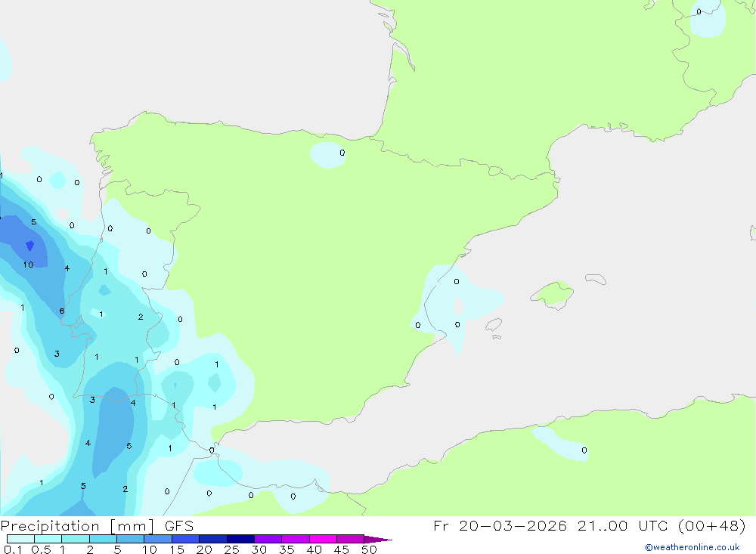Select the 30–35 mm purple legend swatch
Image resolution: width=756 pixels, height=554 pixels.
pos(268,539)
